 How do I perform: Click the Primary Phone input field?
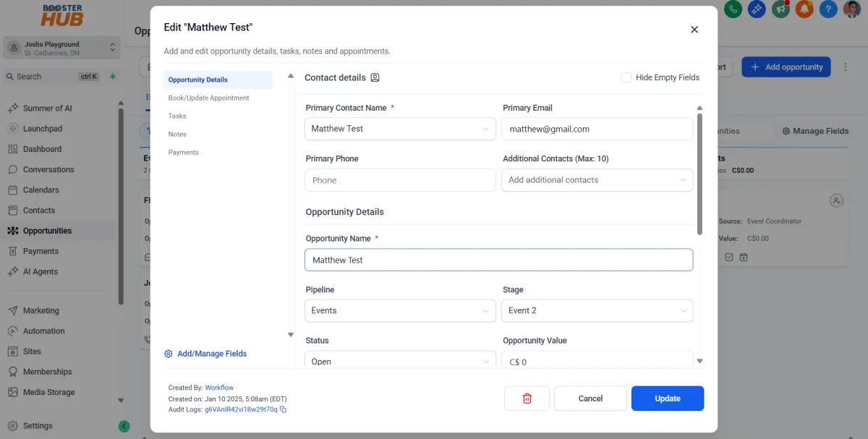pyautogui.click(x=400, y=180)
